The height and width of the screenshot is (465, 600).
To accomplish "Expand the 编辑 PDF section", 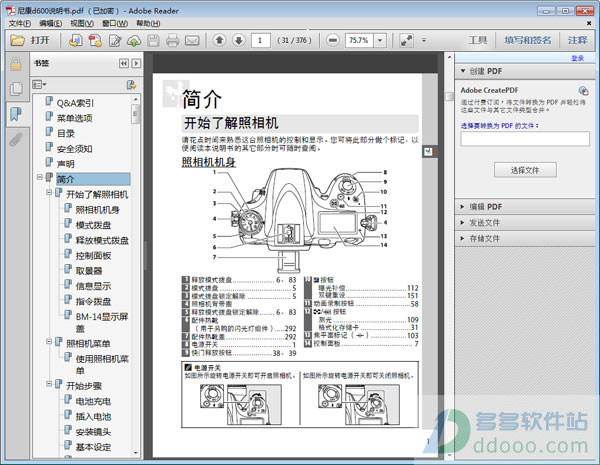I will 462,207.
